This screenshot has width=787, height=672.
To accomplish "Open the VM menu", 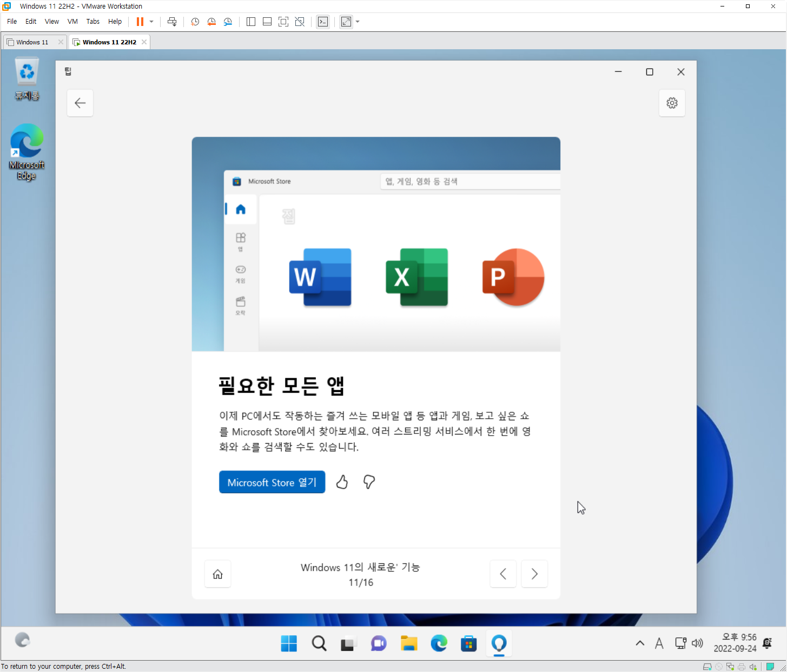I will (x=72, y=22).
